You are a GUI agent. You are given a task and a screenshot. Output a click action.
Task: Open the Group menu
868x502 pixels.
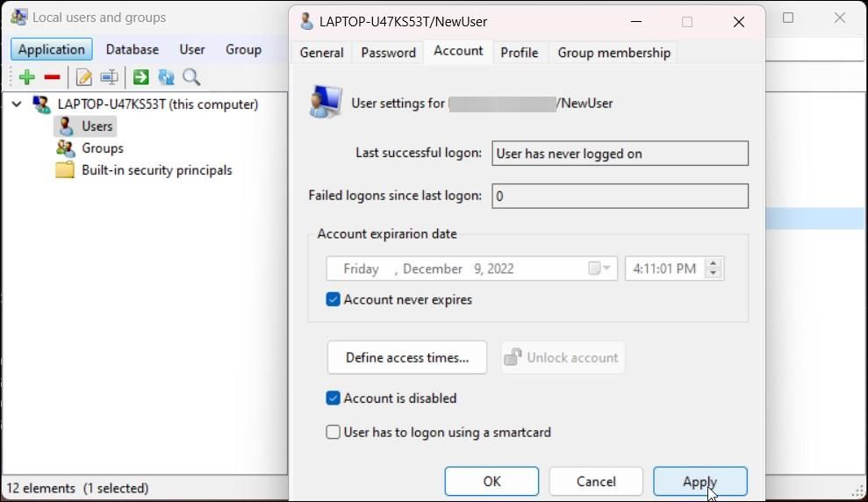244,49
